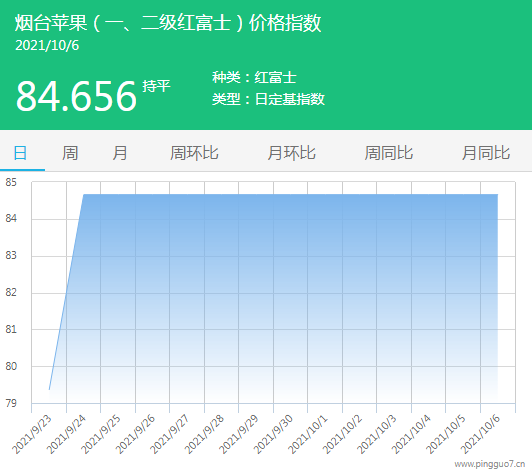Screen dimensions: 532x476
Task: Switch to the 周 weekly tab
Action: (x=70, y=153)
